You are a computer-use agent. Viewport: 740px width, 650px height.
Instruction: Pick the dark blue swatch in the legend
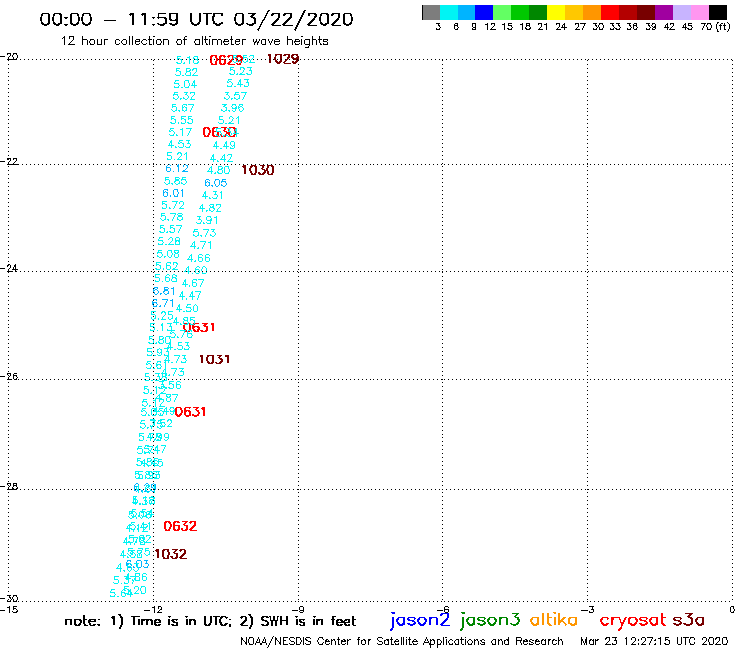pyautogui.click(x=485, y=12)
